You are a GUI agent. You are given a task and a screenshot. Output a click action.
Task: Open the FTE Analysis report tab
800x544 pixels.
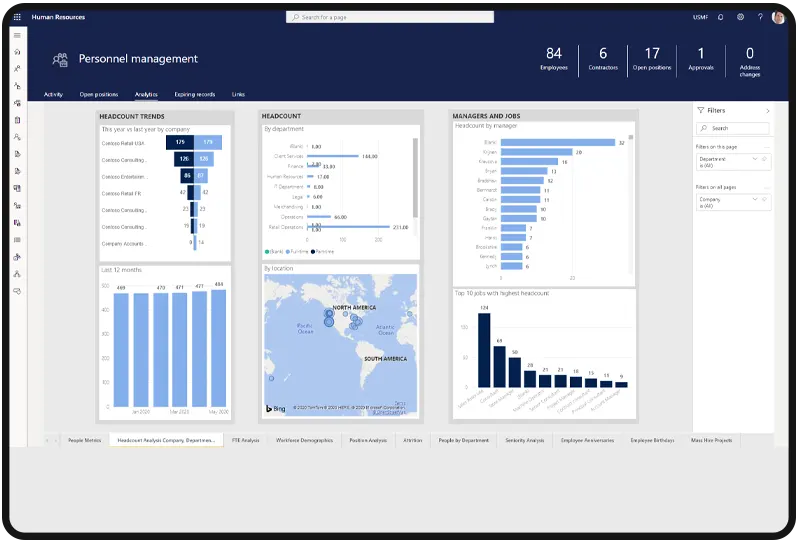pyautogui.click(x=245, y=440)
